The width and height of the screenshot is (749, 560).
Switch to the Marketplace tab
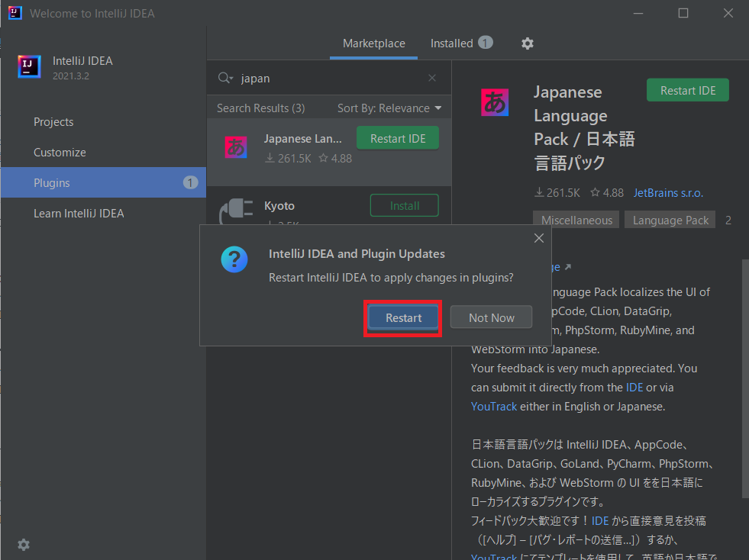[x=373, y=43]
